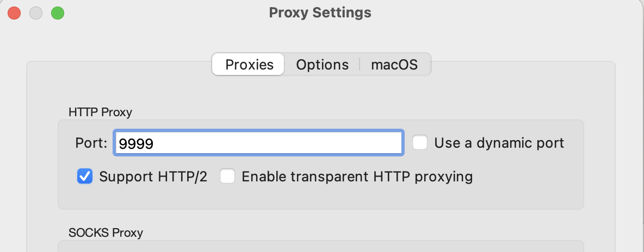Click the Port: label text

[91, 143]
